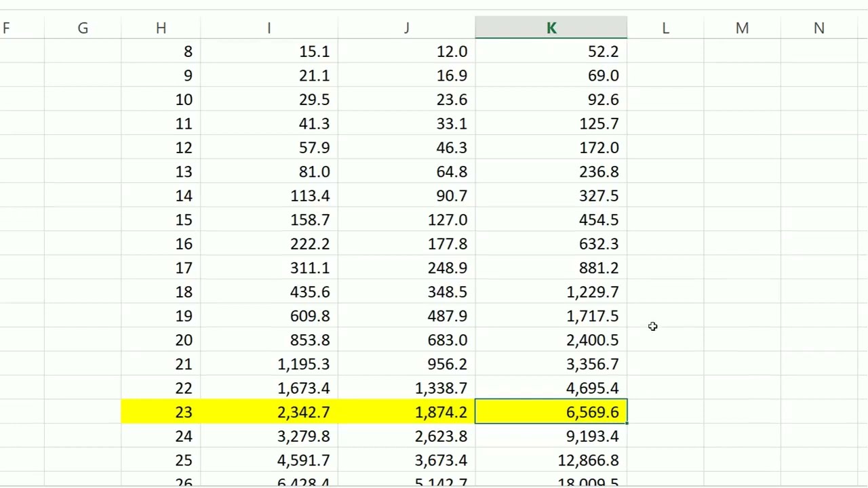Click cell showing 1,673.4
Image resolution: width=868 pixels, height=488 pixels.
(269, 388)
